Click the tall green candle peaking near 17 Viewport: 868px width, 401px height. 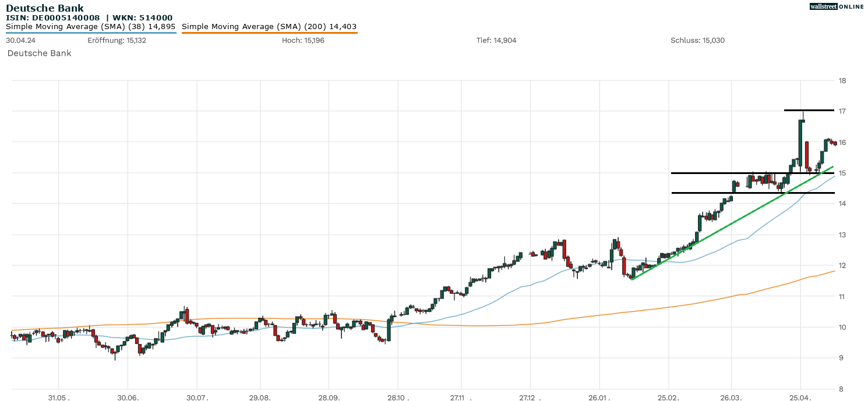802,140
